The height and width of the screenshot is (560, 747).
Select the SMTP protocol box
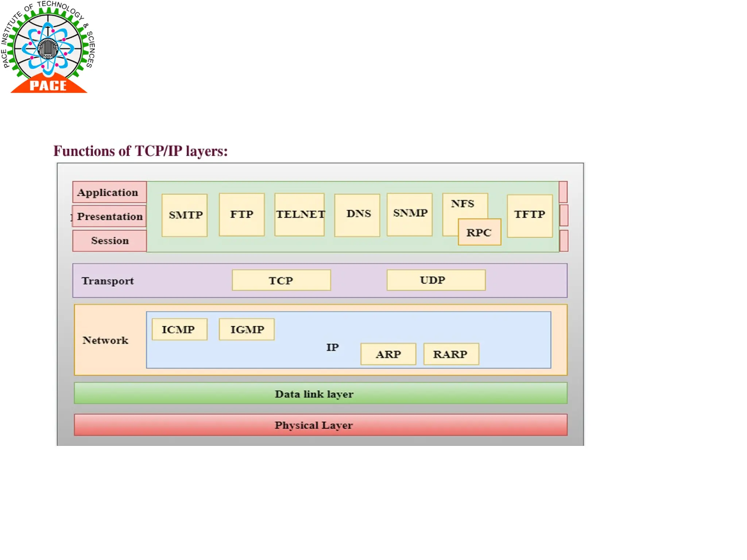(x=185, y=215)
